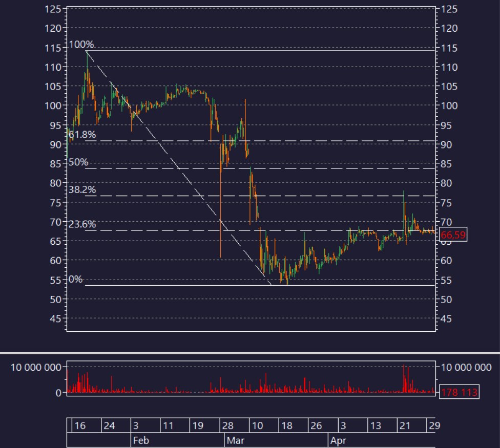
Task: Select the 100% Fibonacci level label
Action: [x=81, y=45]
